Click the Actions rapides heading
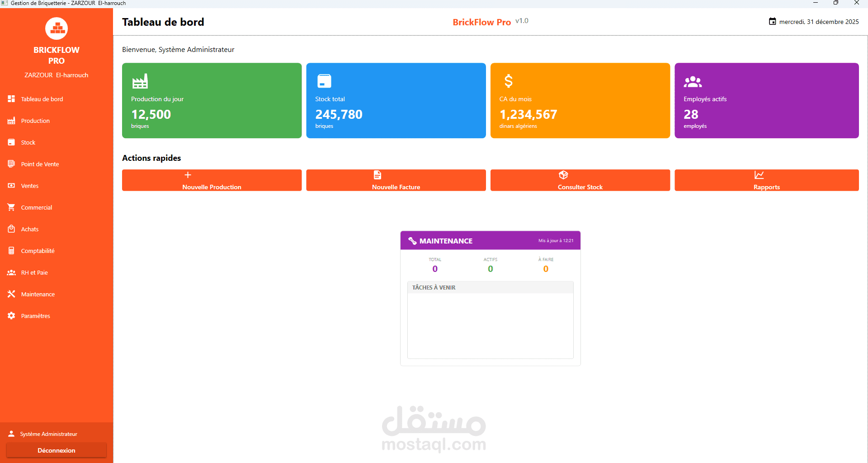 (151, 158)
